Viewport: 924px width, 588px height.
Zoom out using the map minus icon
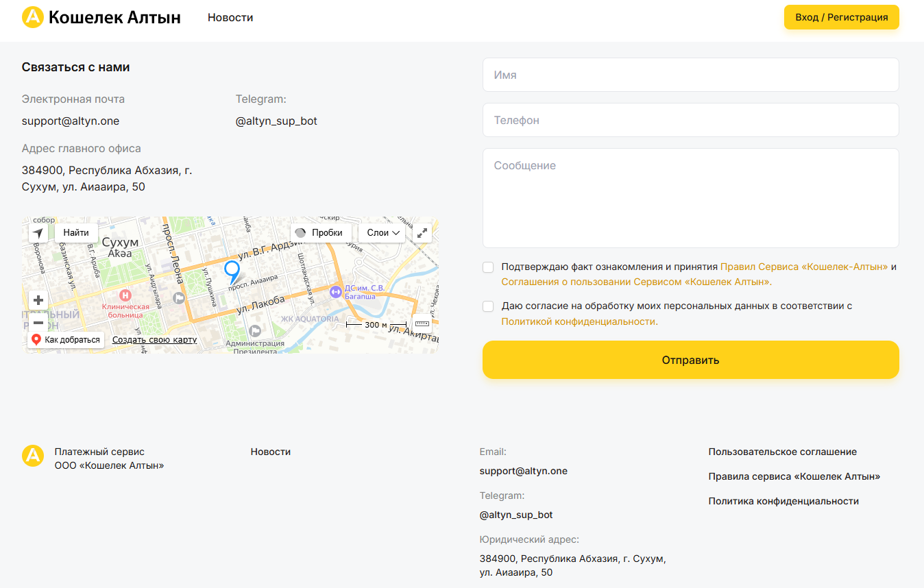point(38,322)
